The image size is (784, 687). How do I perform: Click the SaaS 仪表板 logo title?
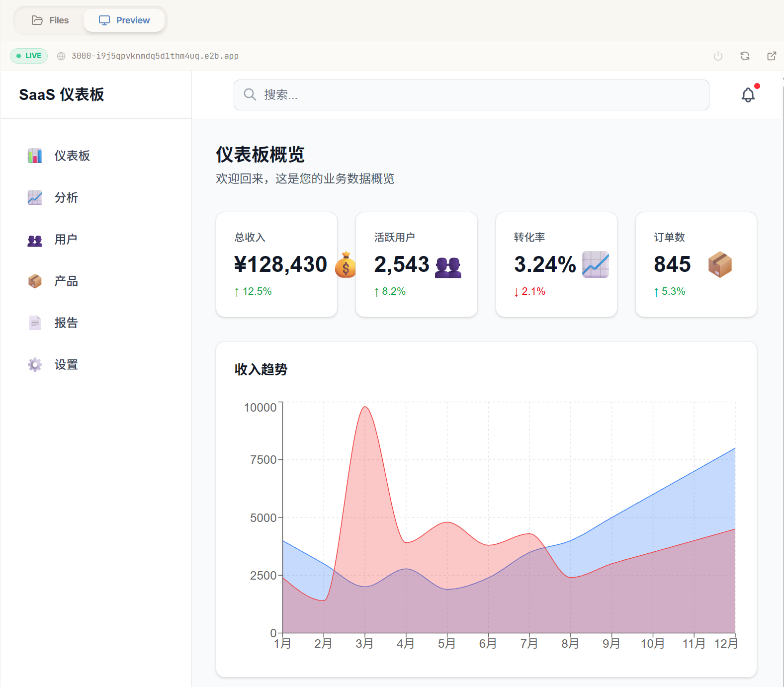tap(62, 94)
